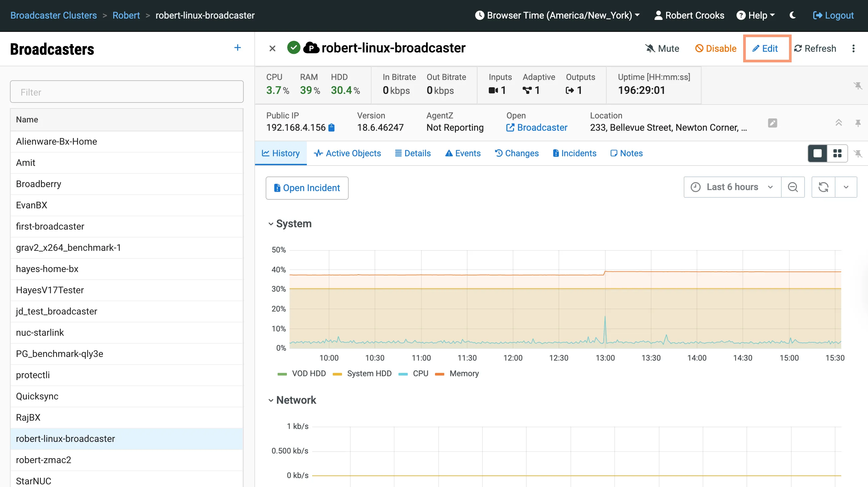
Task: Switch to the Active Objects tab
Action: coord(347,154)
